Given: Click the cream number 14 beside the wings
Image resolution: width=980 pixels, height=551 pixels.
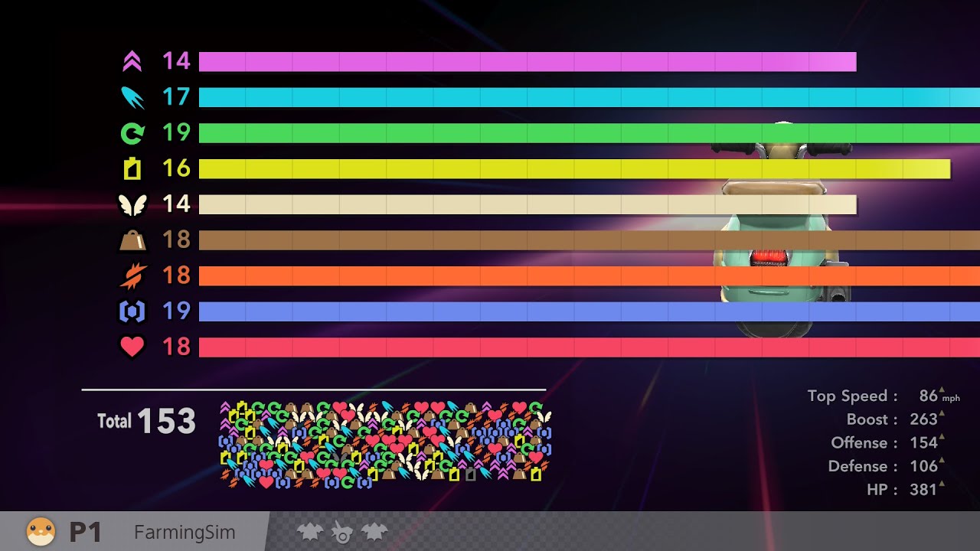Looking at the screenshot, I should tap(176, 204).
